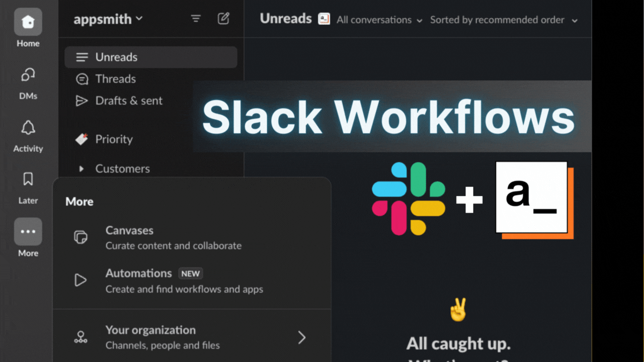Open the Priority section
The height and width of the screenshot is (362, 644).
coord(114,139)
